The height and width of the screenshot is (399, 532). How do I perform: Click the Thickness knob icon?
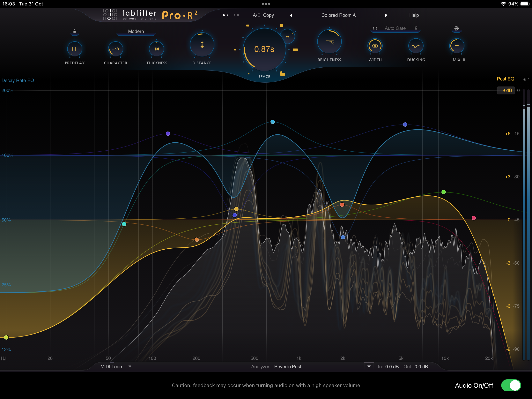[x=157, y=49]
